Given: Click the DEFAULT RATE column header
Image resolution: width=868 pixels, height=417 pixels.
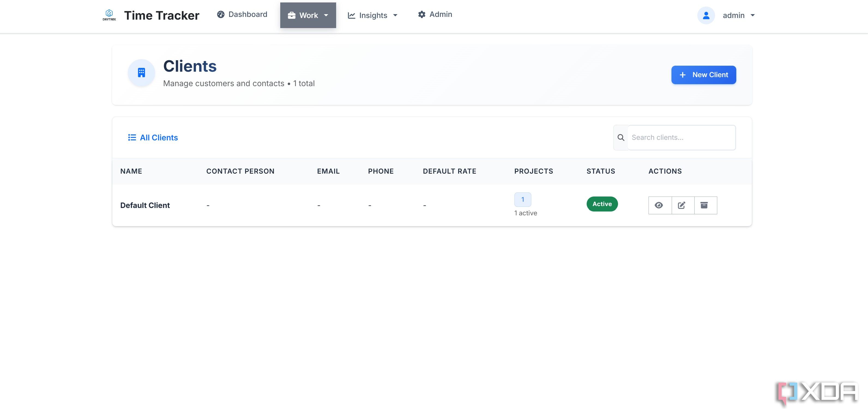Looking at the screenshot, I should pyautogui.click(x=450, y=171).
